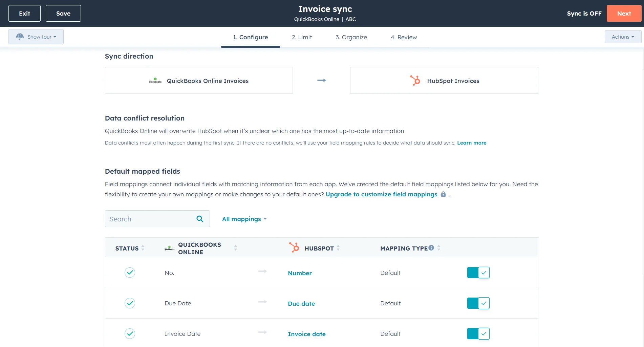644x347 pixels.
Task: Click the green checkmark status icon on the No. row
Action: [130, 272]
